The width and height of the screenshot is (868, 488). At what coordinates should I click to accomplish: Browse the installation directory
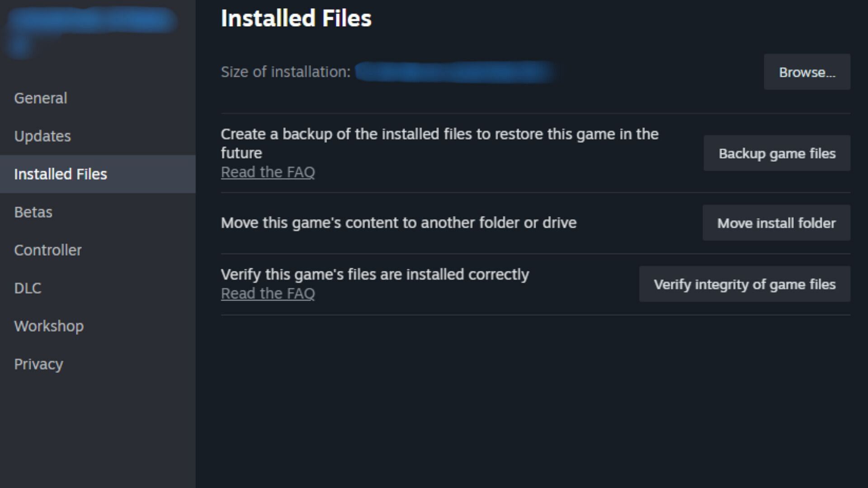[807, 71]
